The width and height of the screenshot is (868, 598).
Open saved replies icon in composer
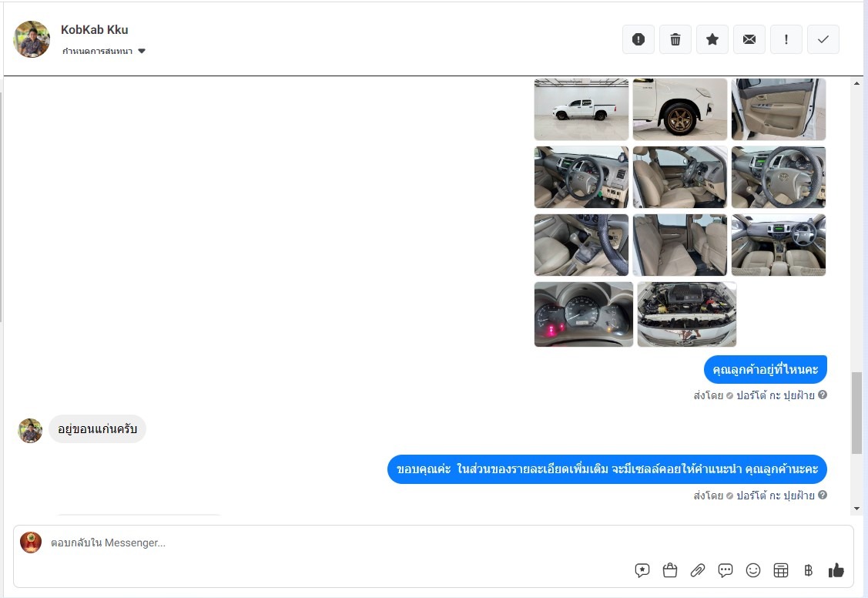642,570
